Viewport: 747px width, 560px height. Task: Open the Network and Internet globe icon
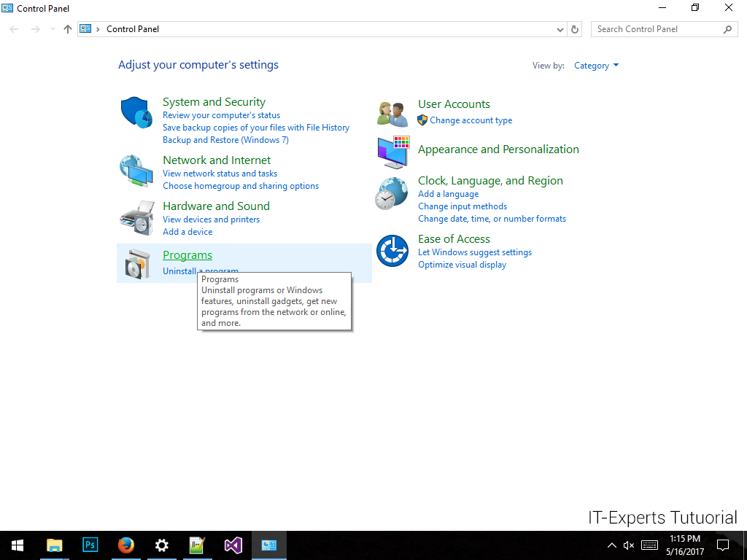pyautogui.click(x=136, y=171)
